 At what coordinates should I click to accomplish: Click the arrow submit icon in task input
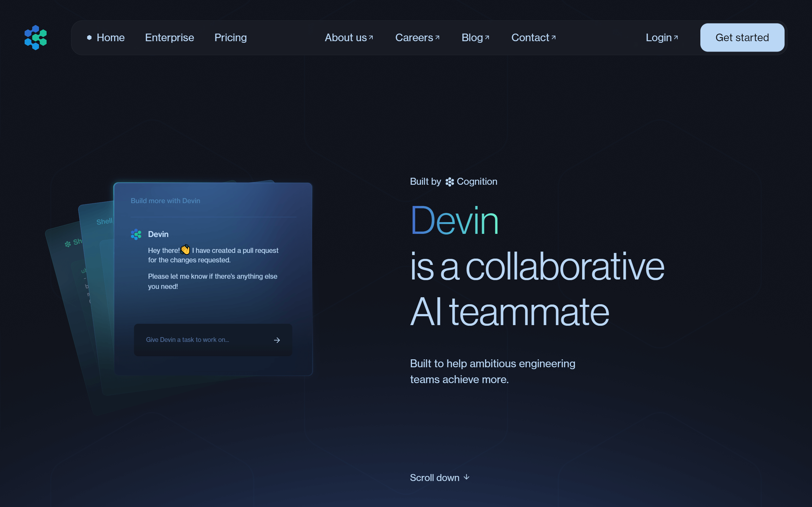[277, 340]
